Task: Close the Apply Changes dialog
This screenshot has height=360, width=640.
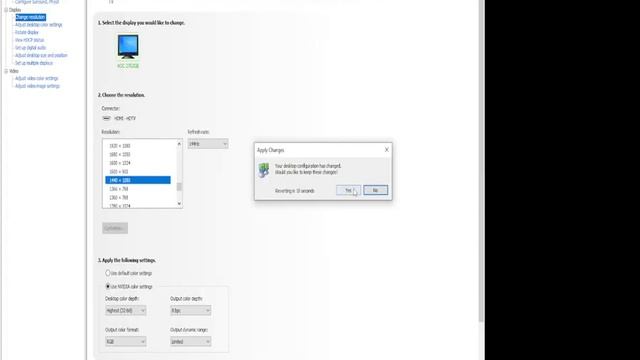Action: pyautogui.click(x=387, y=150)
